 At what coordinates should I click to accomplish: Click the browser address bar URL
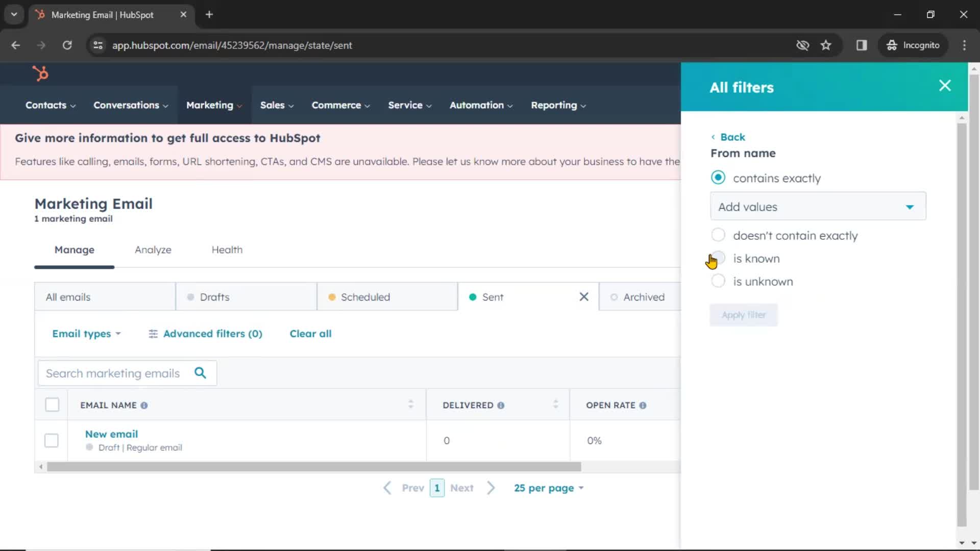click(232, 45)
